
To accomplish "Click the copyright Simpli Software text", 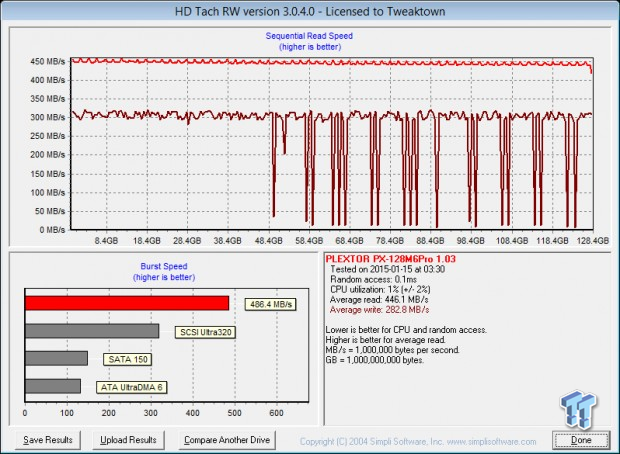I will pos(418,442).
